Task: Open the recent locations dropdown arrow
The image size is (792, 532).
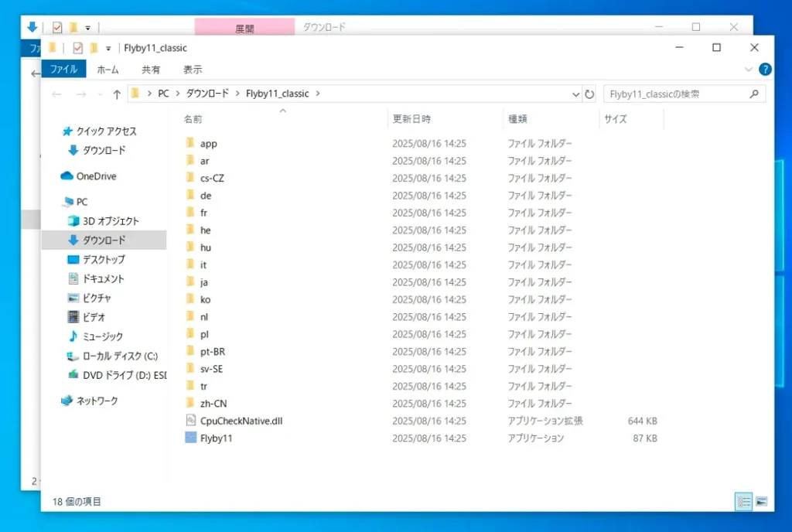Action: point(100,94)
